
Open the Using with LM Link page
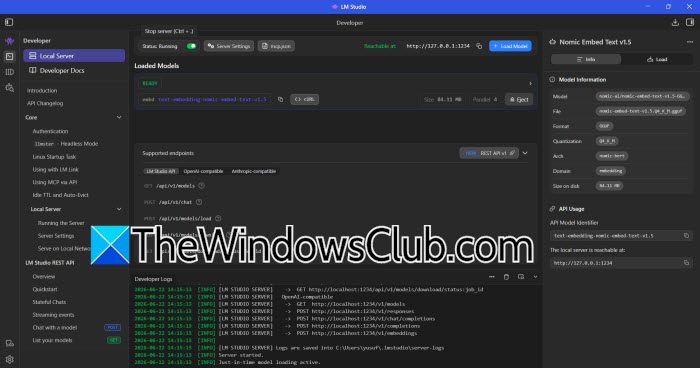click(55, 169)
